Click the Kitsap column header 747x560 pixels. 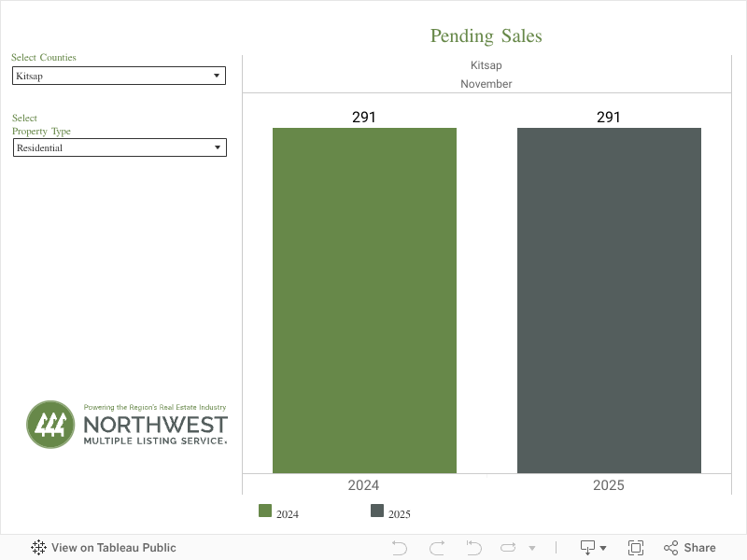486,65
